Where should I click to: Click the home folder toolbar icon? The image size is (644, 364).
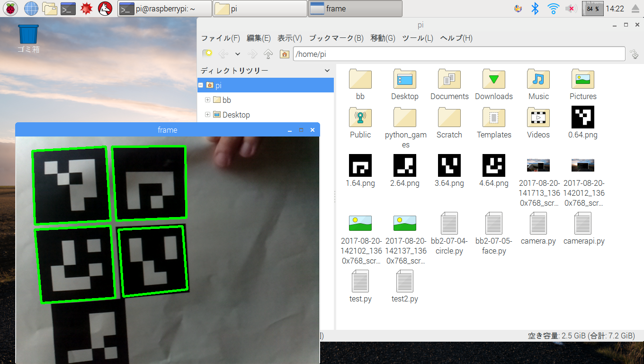tap(284, 54)
